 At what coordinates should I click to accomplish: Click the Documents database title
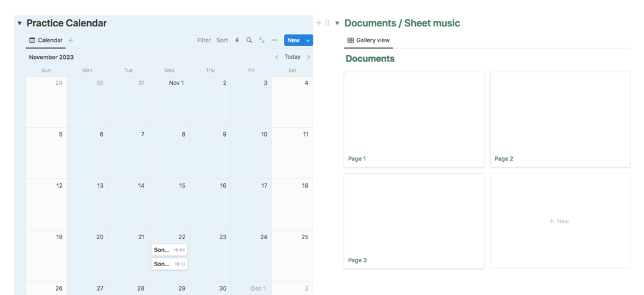(x=370, y=59)
